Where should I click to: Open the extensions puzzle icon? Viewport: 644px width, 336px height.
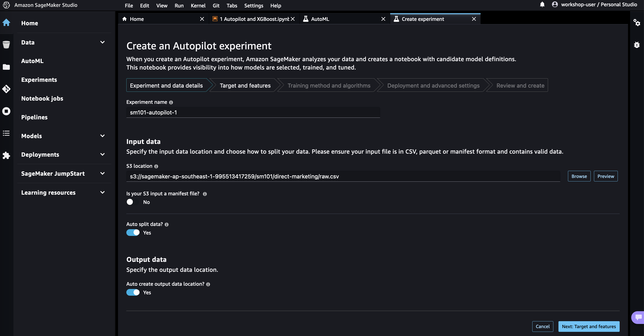pos(6,155)
